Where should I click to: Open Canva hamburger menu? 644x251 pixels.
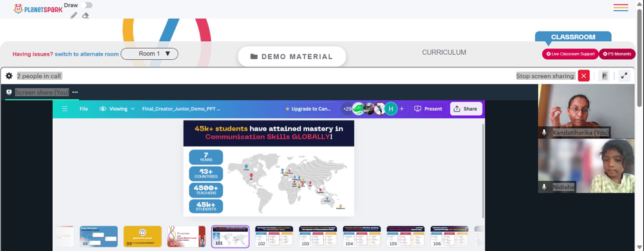(x=65, y=109)
